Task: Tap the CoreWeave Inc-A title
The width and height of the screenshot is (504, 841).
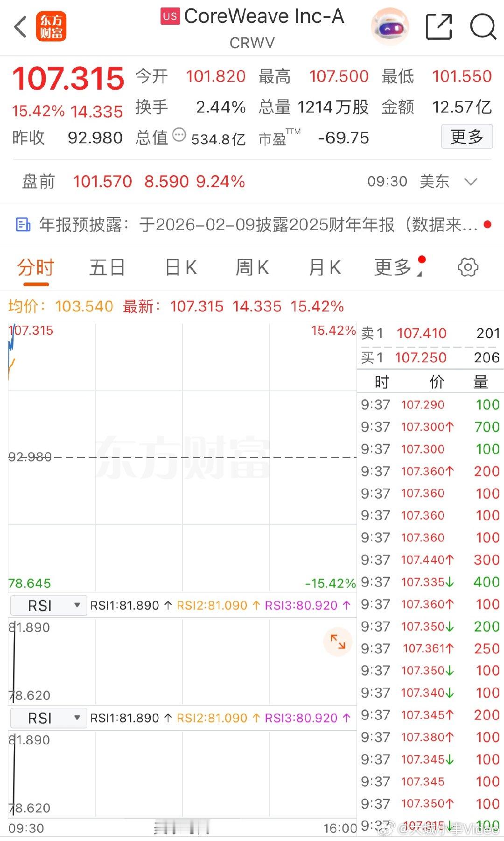Action: [x=264, y=16]
